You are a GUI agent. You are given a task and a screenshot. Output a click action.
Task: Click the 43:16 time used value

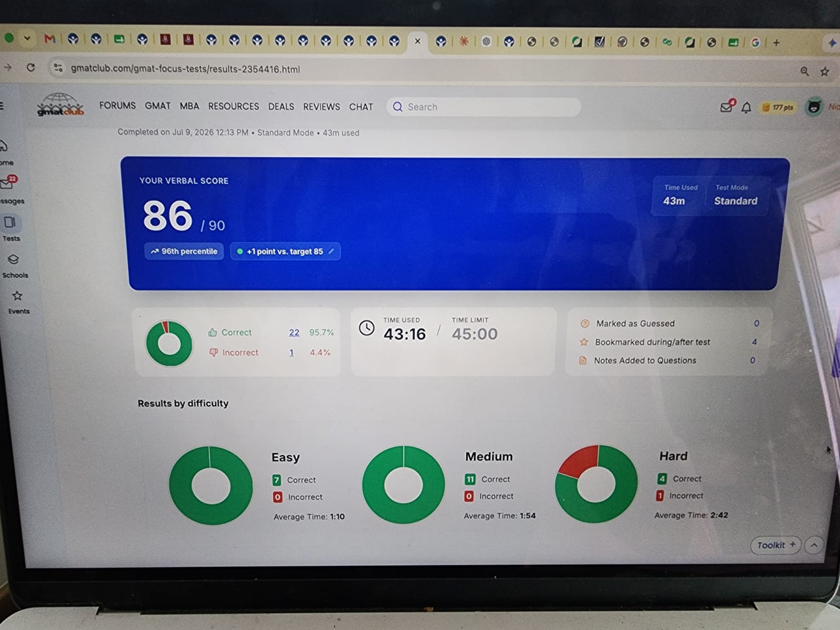[404, 334]
